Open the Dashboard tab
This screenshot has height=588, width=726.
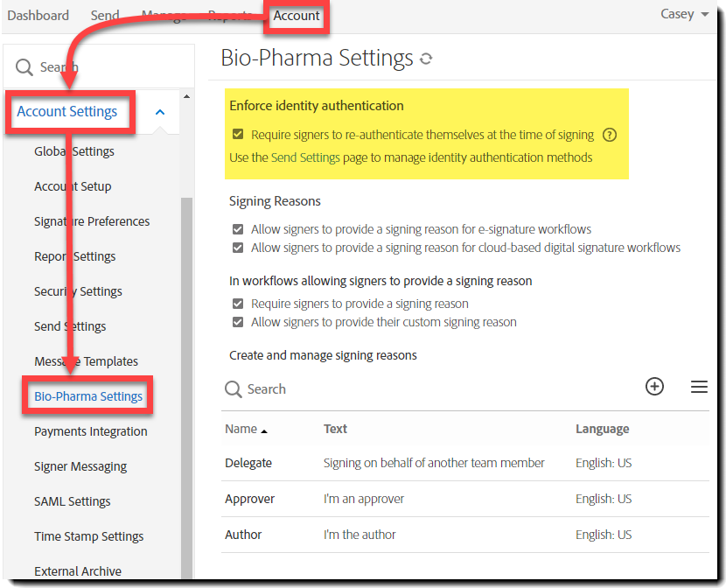38,15
